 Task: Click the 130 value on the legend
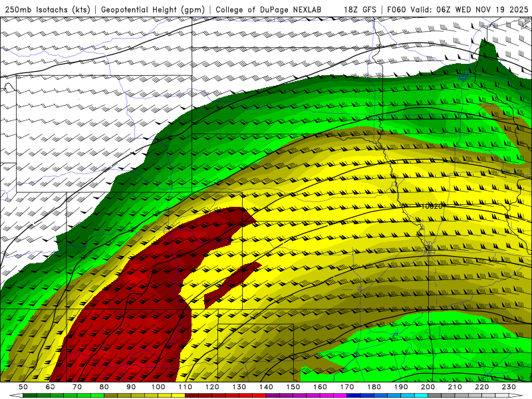(239, 387)
